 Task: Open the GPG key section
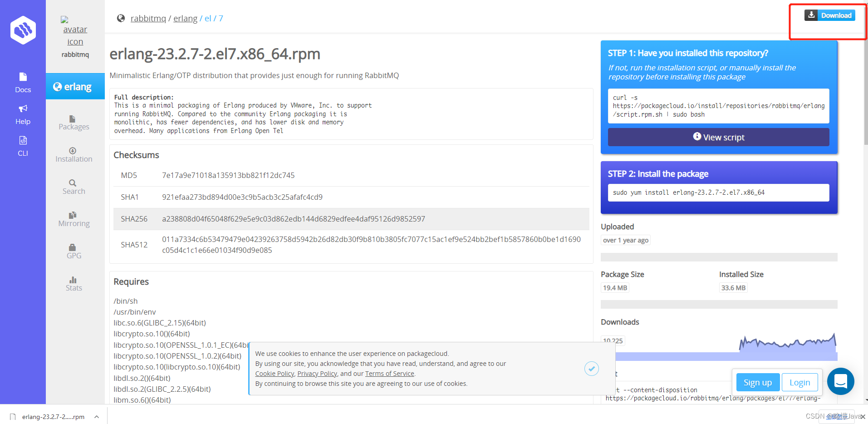(74, 251)
